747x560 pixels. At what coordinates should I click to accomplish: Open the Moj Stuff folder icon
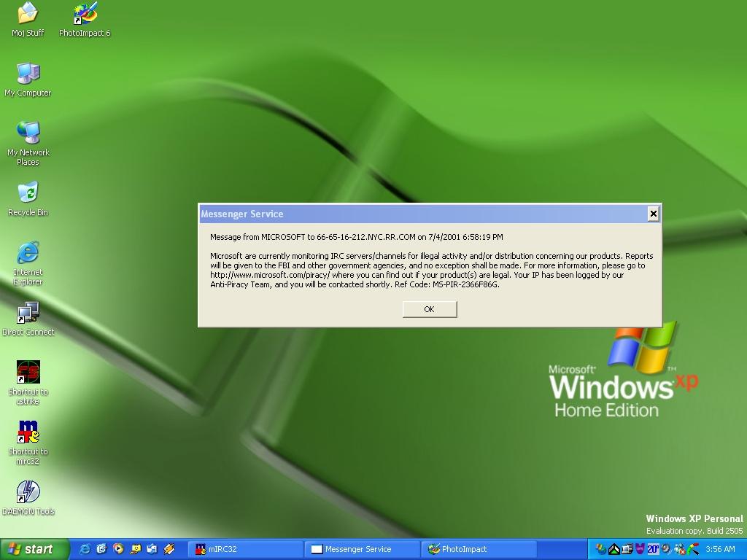click(x=28, y=14)
